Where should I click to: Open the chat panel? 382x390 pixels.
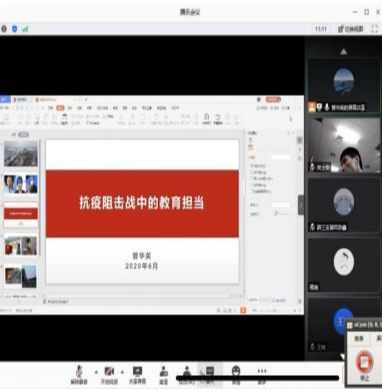[210, 375]
